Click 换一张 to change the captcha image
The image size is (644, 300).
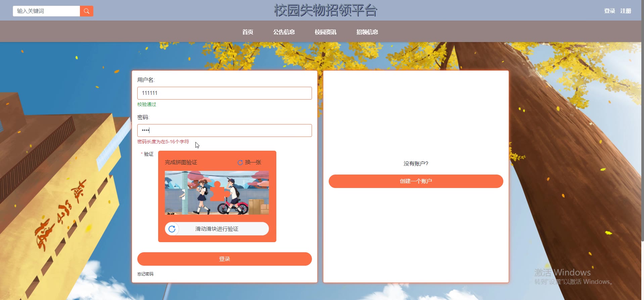tap(253, 162)
